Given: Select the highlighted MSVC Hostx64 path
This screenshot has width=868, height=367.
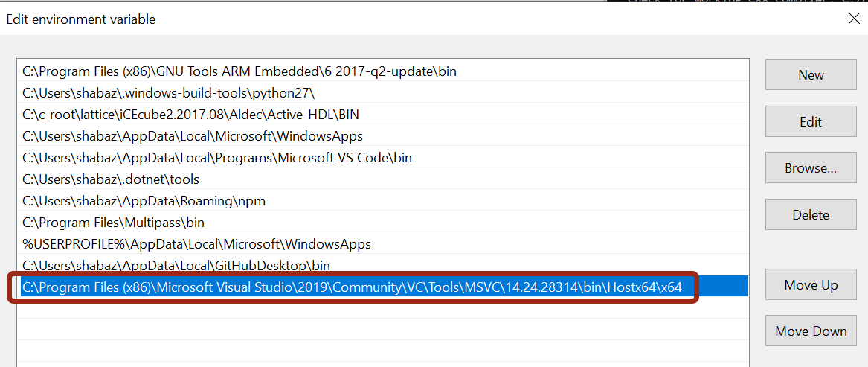Looking at the screenshot, I should coord(382,287).
